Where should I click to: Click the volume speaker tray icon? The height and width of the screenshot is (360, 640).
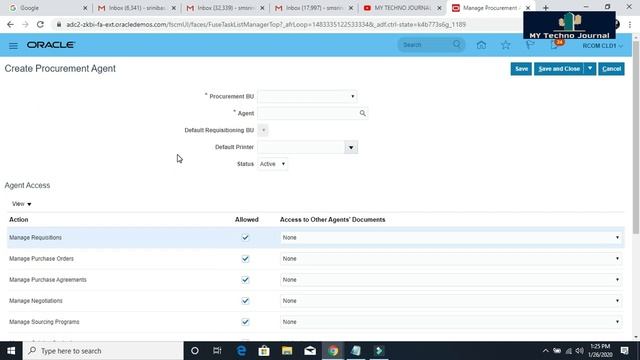[x=580, y=351]
